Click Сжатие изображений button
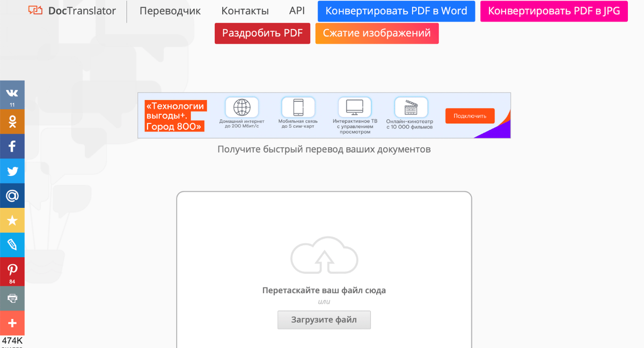Screen dimensions: 644x348 pyautogui.click(x=377, y=33)
